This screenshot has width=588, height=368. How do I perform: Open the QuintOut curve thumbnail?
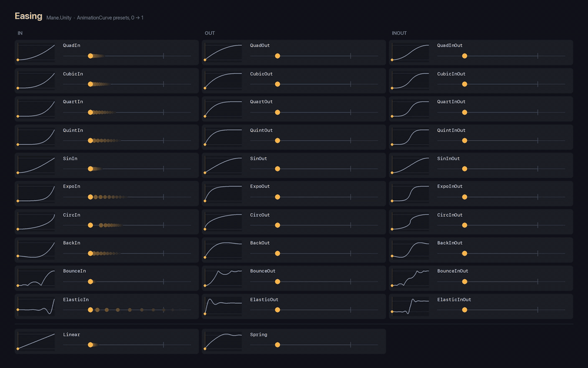coord(223,137)
